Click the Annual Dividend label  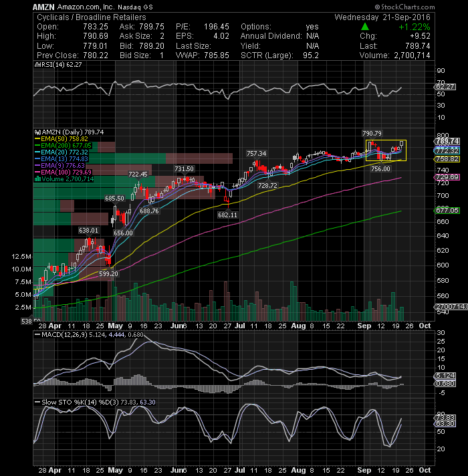click(x=271, y=36)
